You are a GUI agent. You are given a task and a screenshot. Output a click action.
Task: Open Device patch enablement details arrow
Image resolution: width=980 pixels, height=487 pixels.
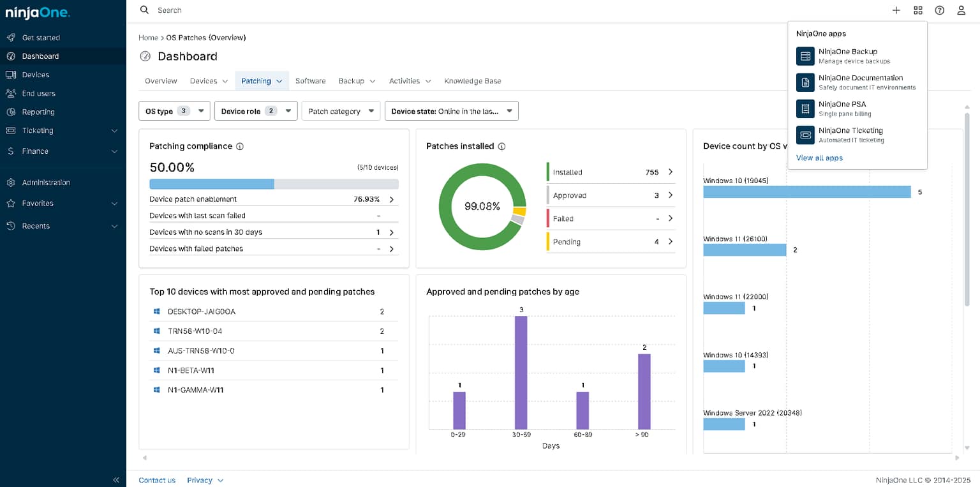point(391,199)
